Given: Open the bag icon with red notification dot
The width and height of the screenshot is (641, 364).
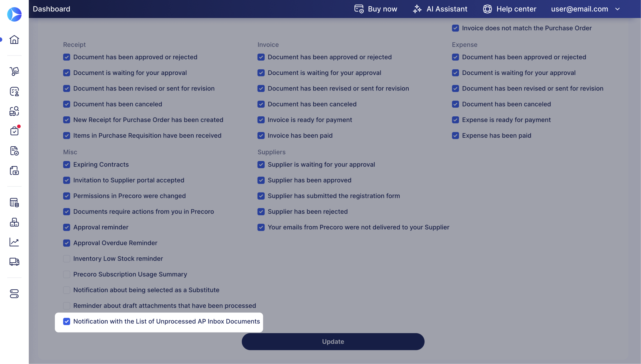Looking at the screenshot, I should tap(14, 131).
